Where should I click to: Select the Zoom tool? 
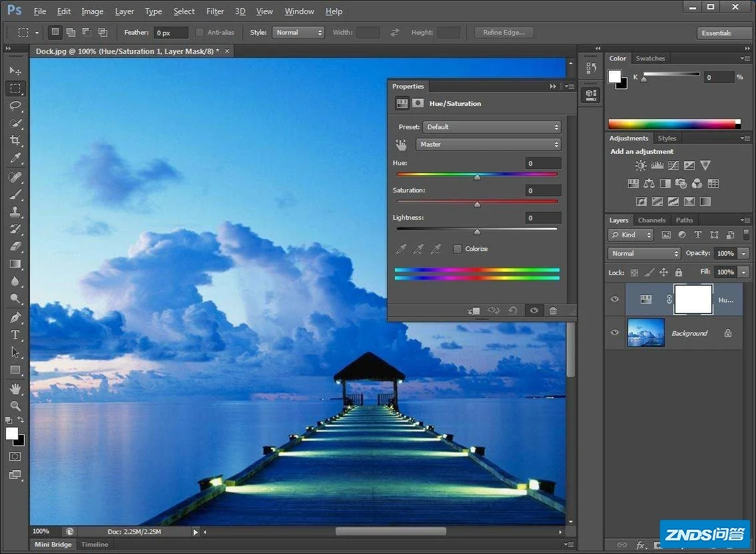coord(15,406)
